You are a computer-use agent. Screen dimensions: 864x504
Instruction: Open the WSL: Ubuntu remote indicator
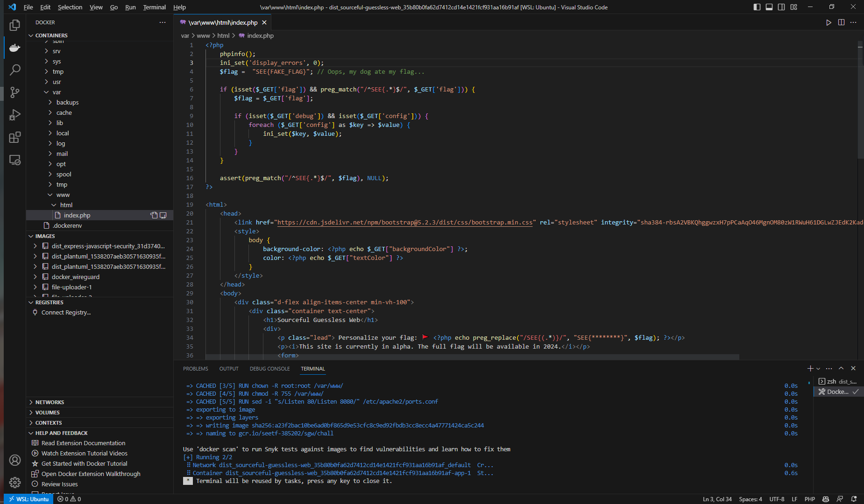point(28,499)
